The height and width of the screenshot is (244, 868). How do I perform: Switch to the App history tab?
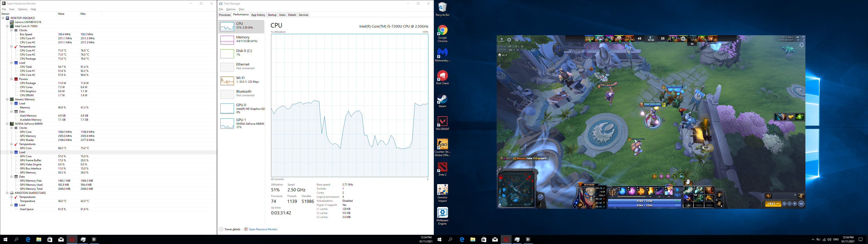tap(258, 15)
